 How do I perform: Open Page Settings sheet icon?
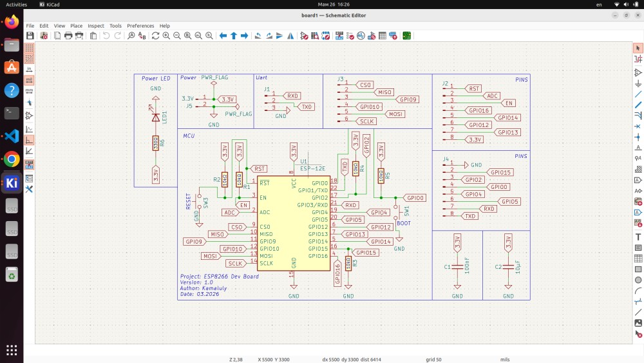tap(57, 35)
